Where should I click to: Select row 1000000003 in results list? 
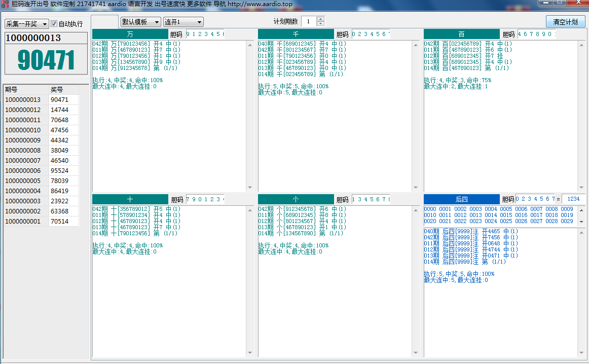click(x=42, y=201)
